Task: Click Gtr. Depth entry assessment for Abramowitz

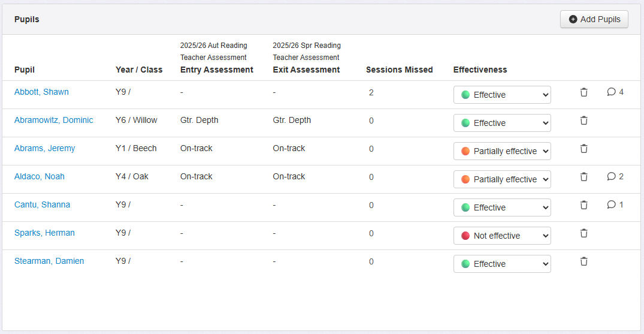Action: pos(199,120)
